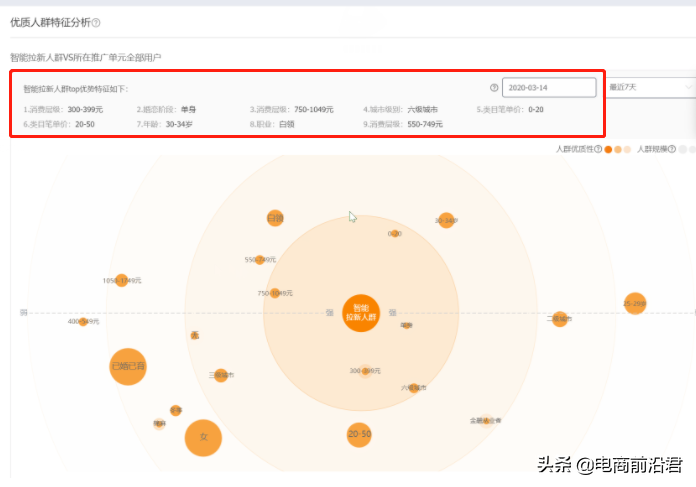
Task: Click the small 无 bubble
Action: pyautogui.click(x=195, y=335)
